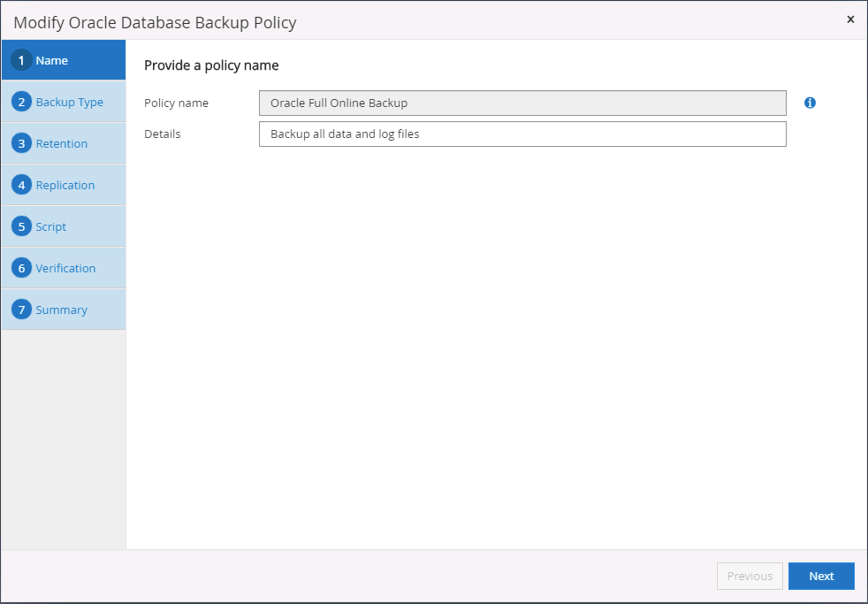This screenshot has width=868, height=604.
Task: Click the Details text field
Action: pos(522,134)
